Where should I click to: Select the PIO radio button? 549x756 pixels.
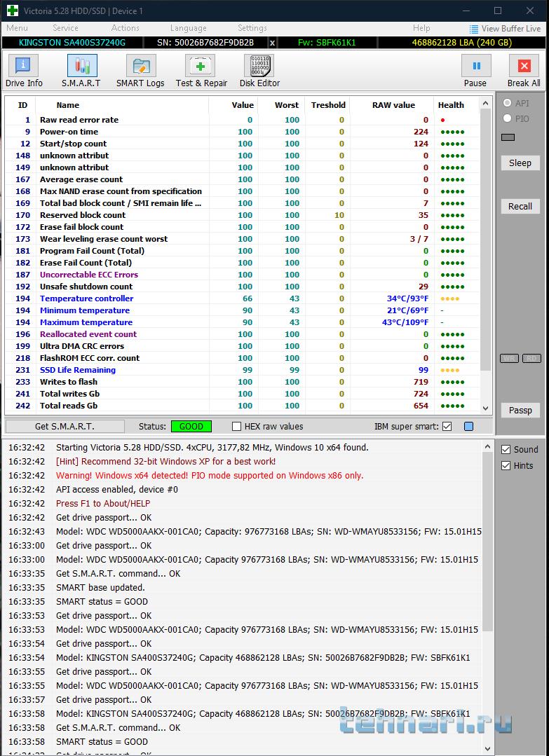tap(507, 118)
